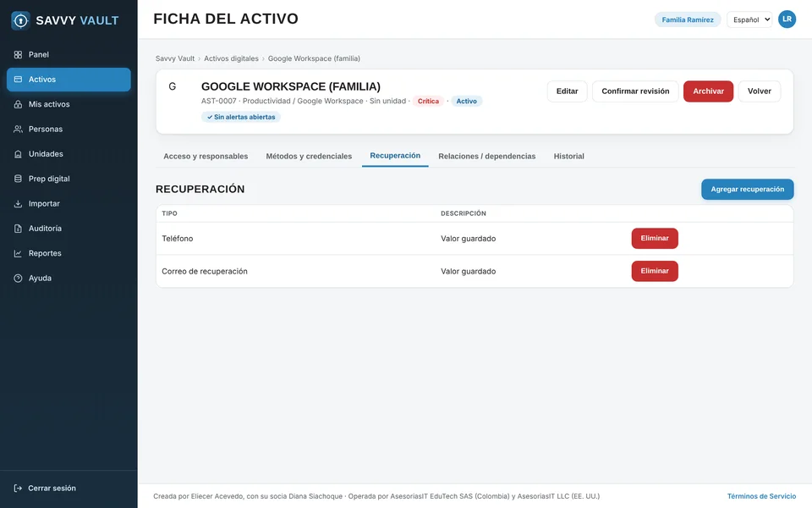This screenshot has height=508, width=812.
Task: Open Términos de Servicio link
Action: pyautogui.click(x=761, y=496)
